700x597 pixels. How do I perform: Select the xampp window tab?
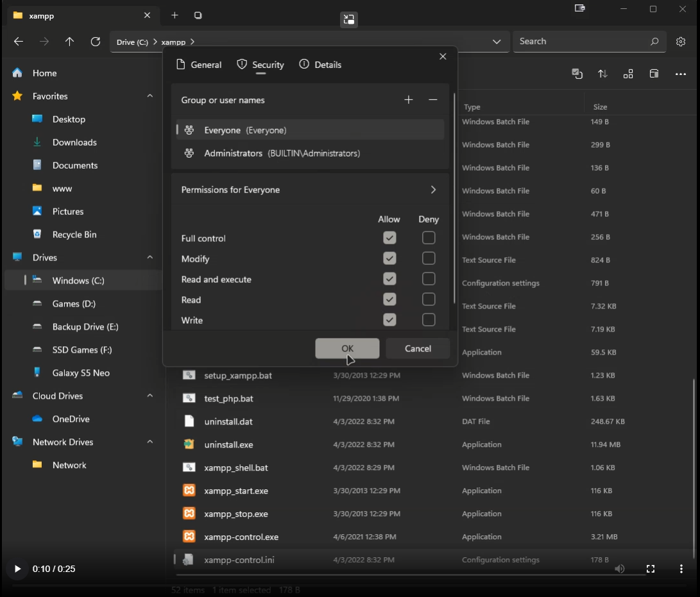[83, 15]
